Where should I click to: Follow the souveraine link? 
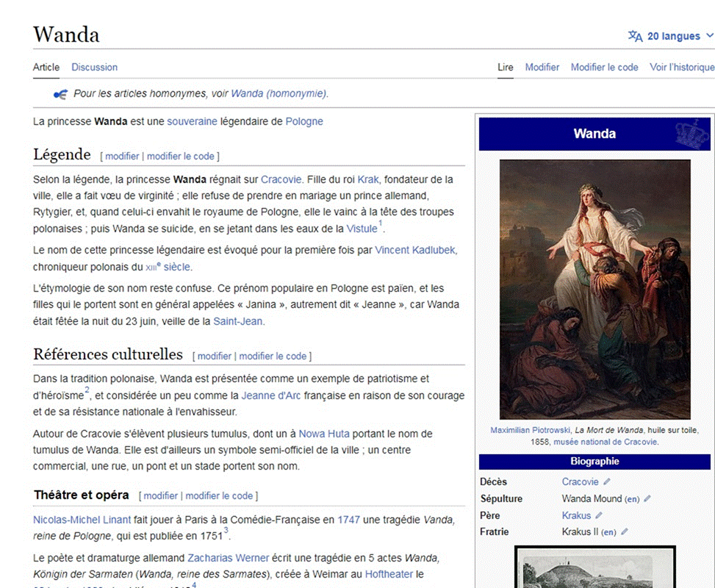click(192, 121)
